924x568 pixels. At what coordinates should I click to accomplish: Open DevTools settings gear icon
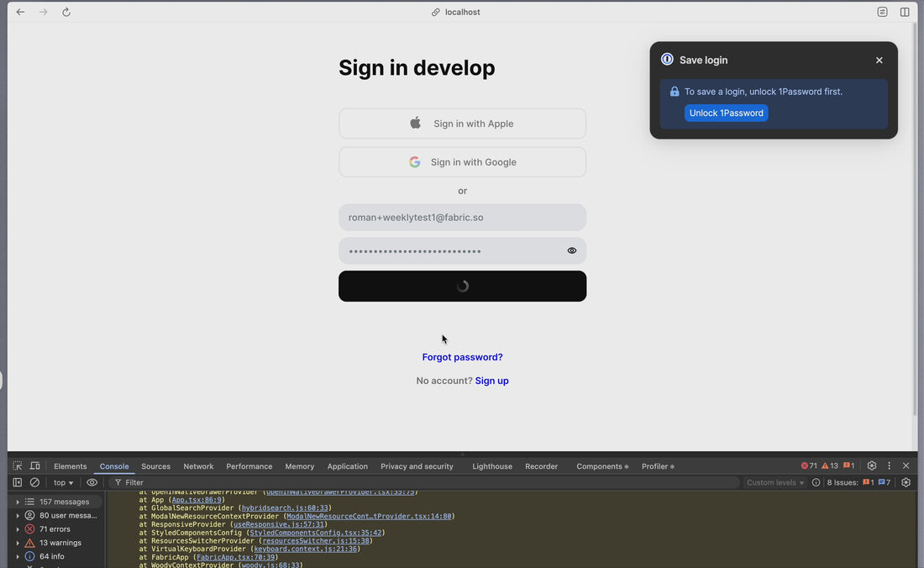pos(872,465)
